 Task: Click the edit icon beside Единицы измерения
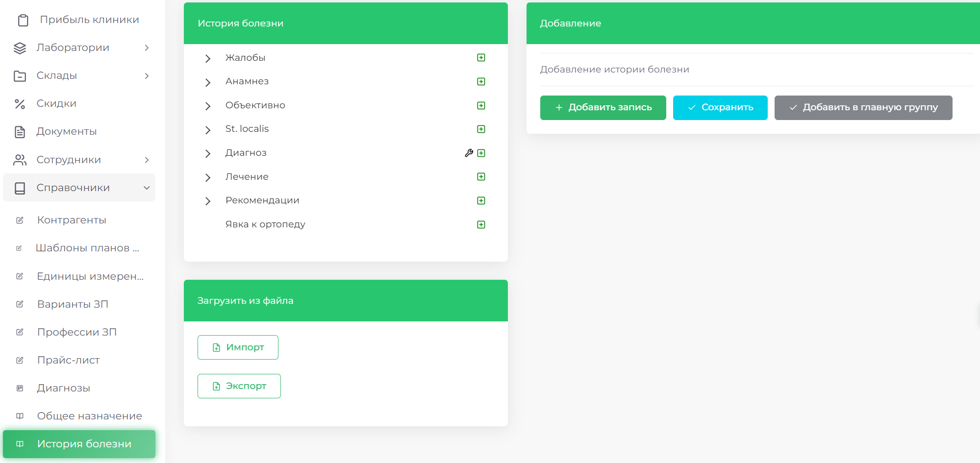pyautogui.click(x=20, y=276)
